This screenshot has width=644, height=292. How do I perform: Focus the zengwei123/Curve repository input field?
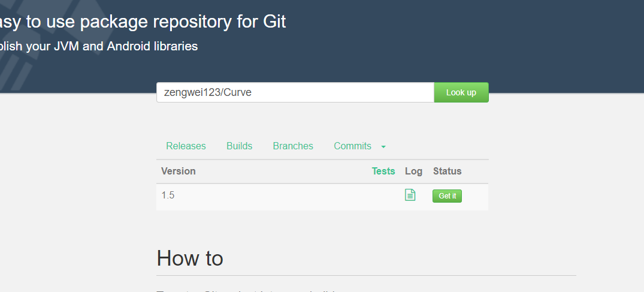(x=295, y=92)
